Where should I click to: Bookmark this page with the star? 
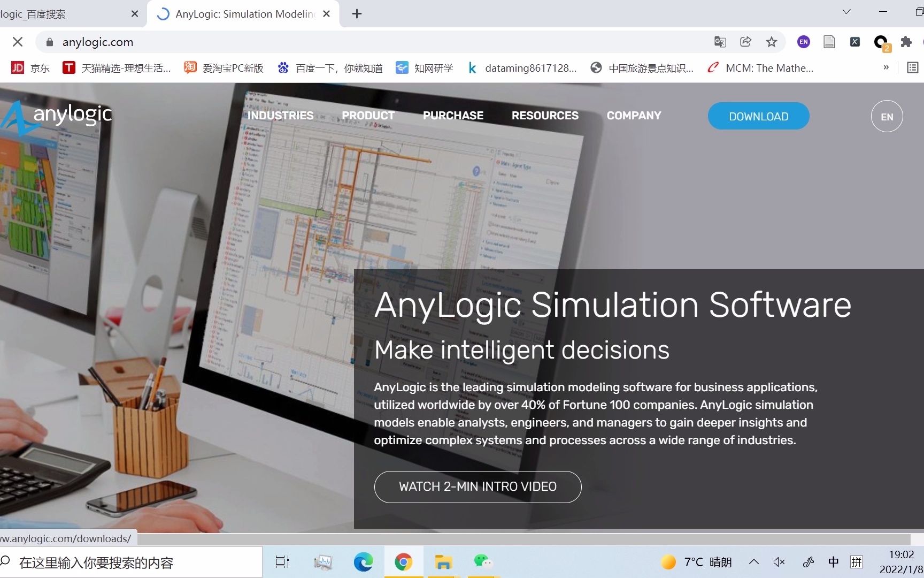(772, 42)
